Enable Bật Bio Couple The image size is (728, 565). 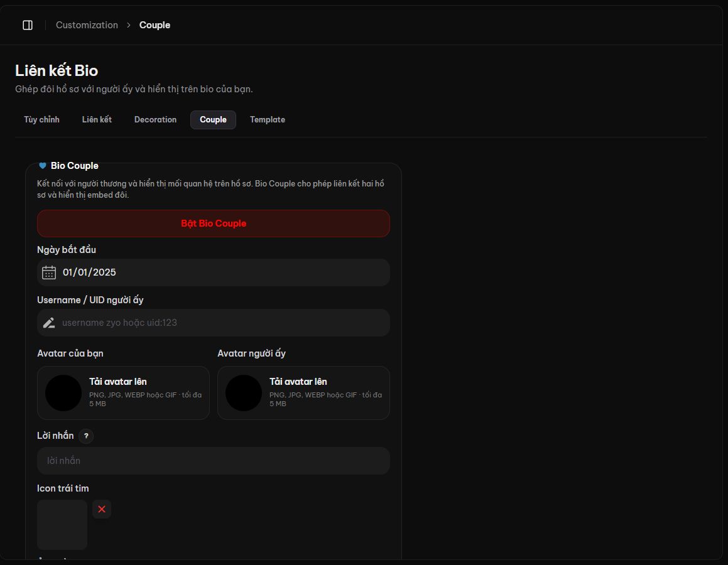click(214, 223)
